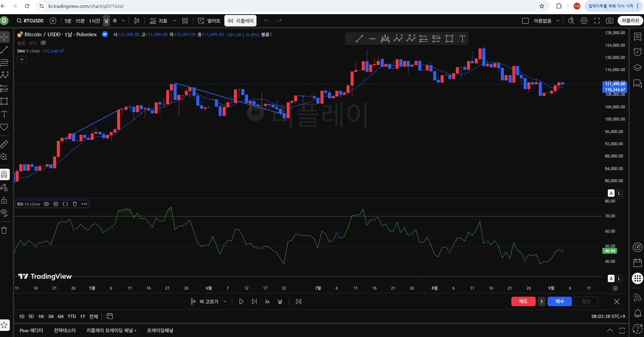Open indicator templates grid icon
Viewport: 644px width, 337px height.
[x=185, y=21]
